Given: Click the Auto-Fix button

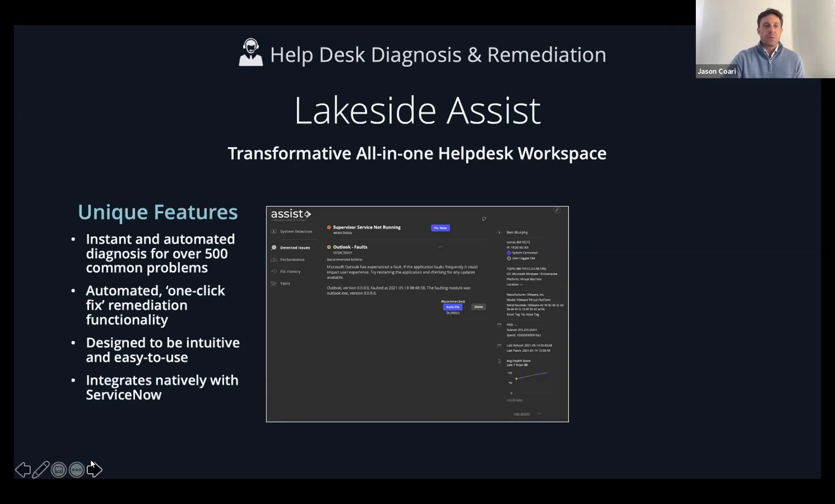Looking at the screenshot, I should [453, 307].
